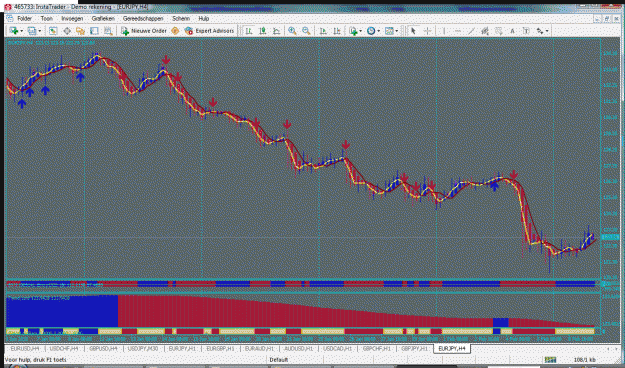Toggle auto scroll chart icon
This screenshot has height=368, width=625.
tap(323, 31)
